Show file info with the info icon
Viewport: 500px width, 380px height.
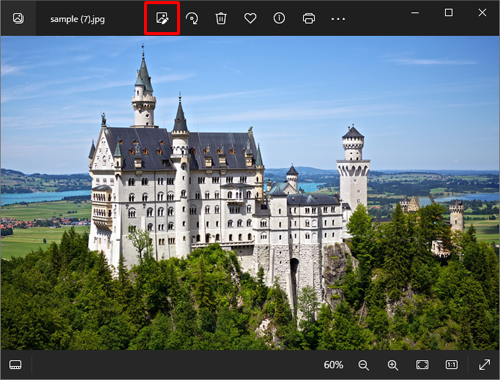[x=279, y=18]
